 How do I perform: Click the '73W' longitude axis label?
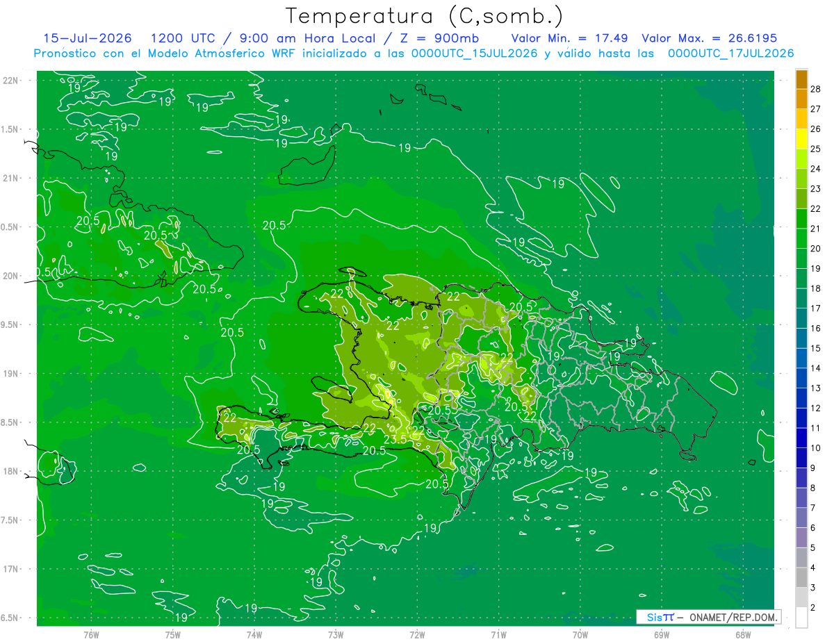tap(336, 634)
